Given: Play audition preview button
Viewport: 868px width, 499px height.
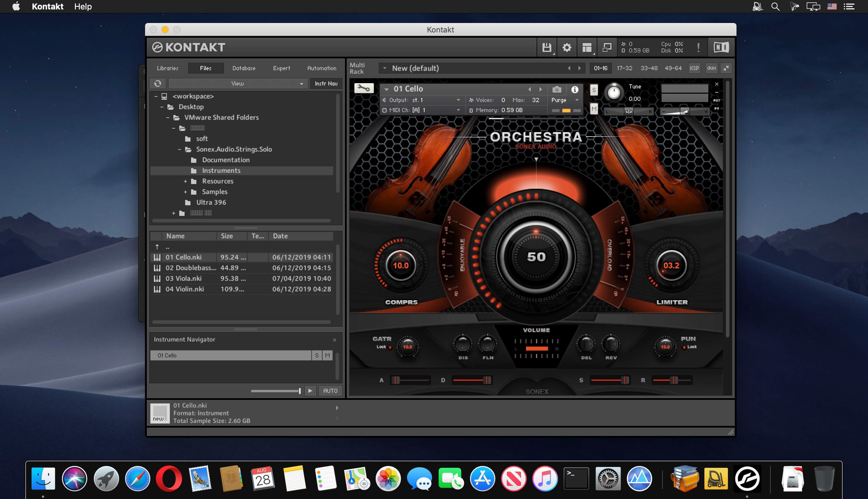Looking at the screenshot, I should [310, 391].
